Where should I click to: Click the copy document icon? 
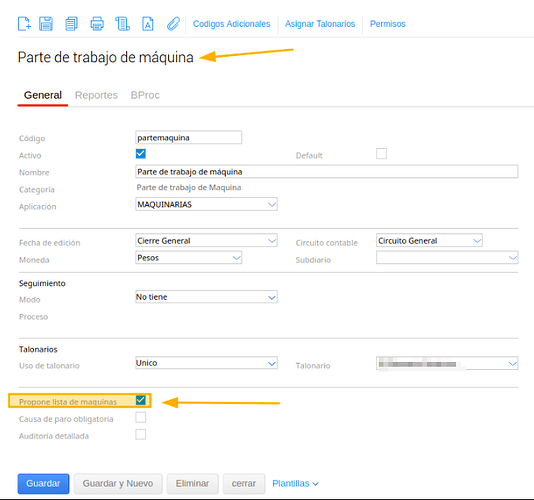[x=71, y=24]
